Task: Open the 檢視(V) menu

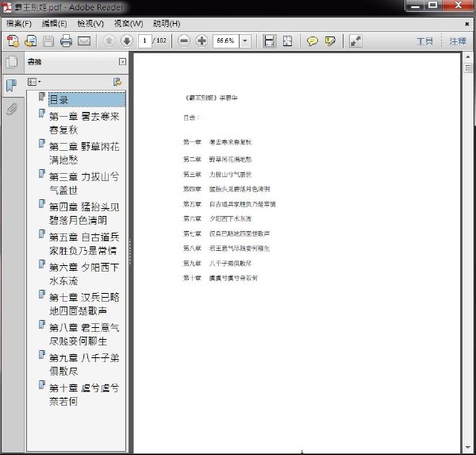Action: click(90, 23)
